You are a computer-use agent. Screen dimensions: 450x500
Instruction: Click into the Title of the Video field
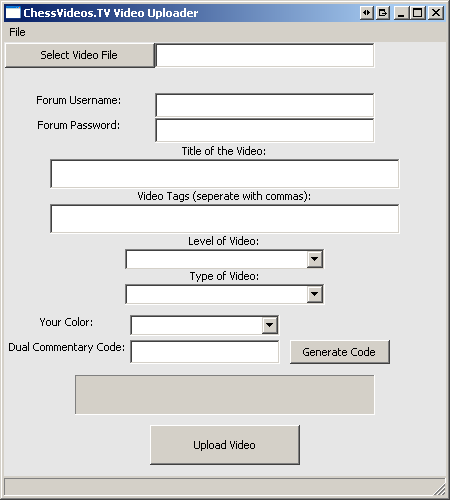[225, 174]
